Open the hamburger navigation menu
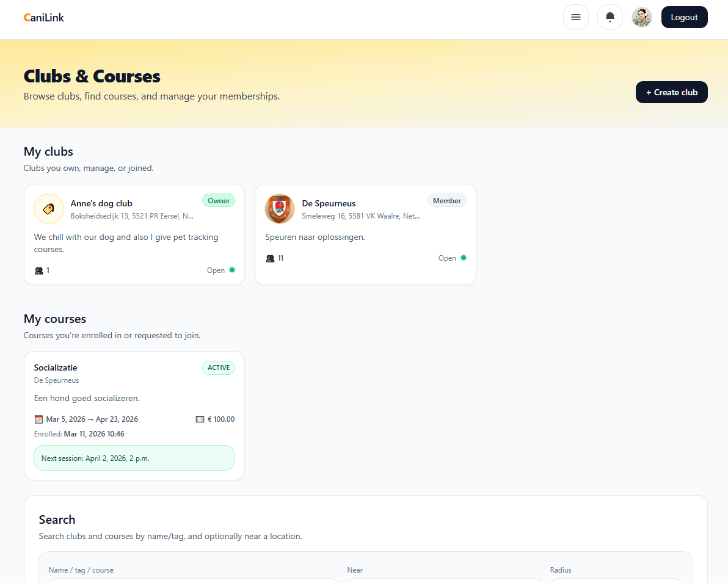This screenshot has width=728, height=583. pyautogui.click(x=575, y=17)
